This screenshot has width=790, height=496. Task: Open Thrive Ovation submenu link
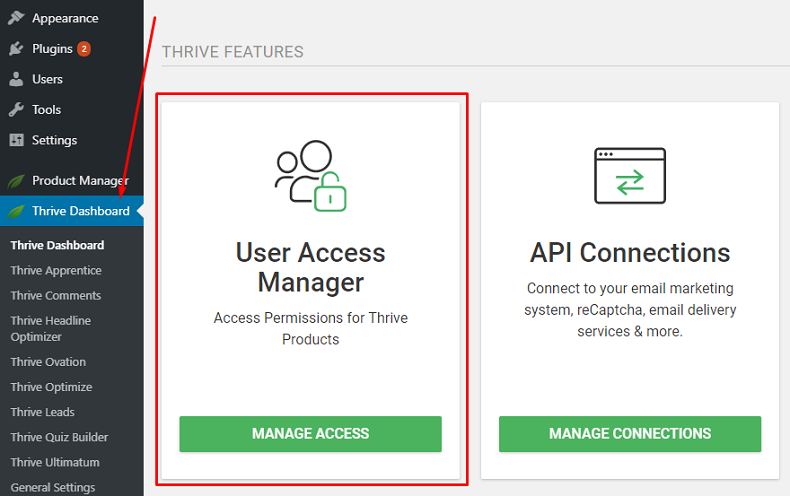click(x=48, y=362)
